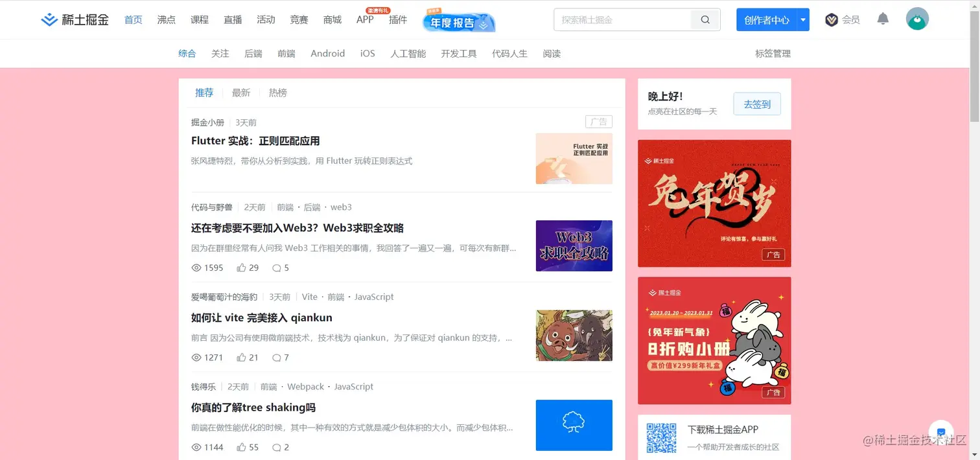Click author 爱喝葡萄汁的海豹
Viewport: 980px width, 460px height.
click(x=224, y=297)
